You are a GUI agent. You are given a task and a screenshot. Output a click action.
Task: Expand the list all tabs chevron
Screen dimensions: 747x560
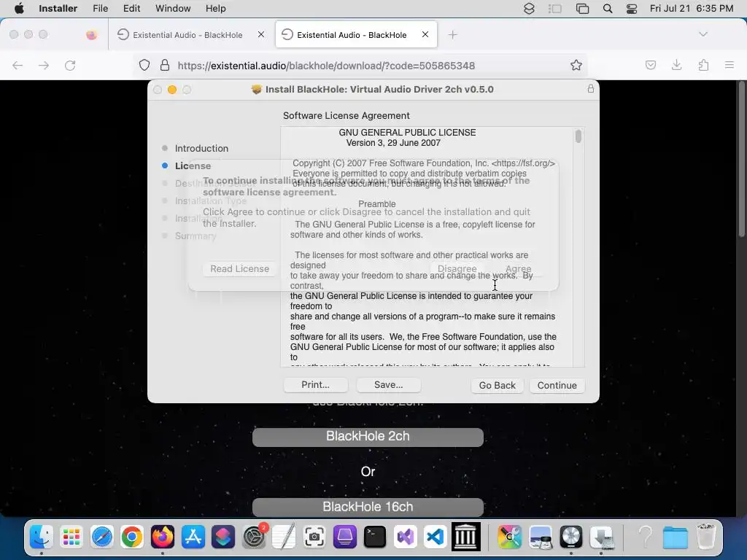tap(703, 34)
